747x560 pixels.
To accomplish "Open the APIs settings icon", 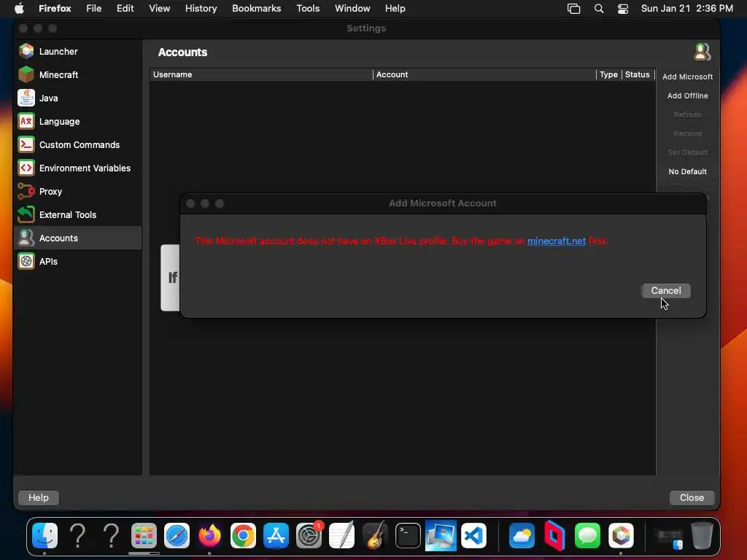I will tap(26, 261).
